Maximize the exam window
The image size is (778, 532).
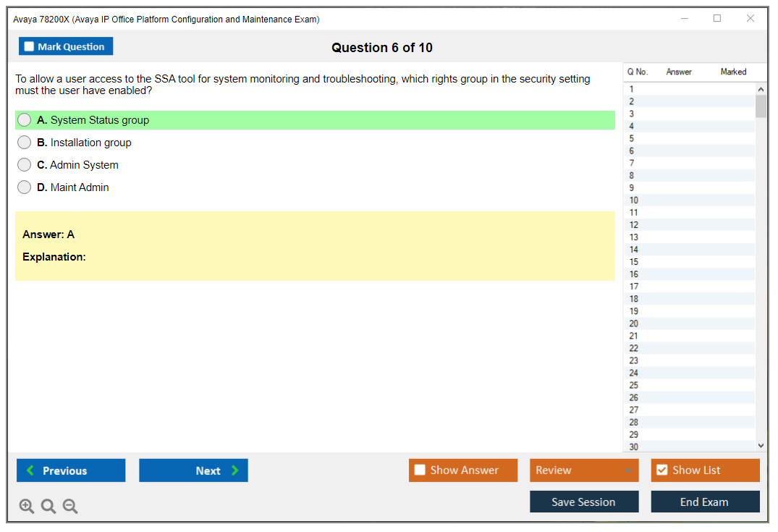tap(717, 19)
